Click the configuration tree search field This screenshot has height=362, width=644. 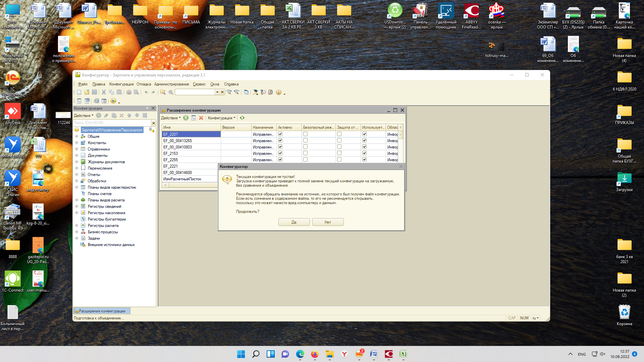[x=112, y=123]
